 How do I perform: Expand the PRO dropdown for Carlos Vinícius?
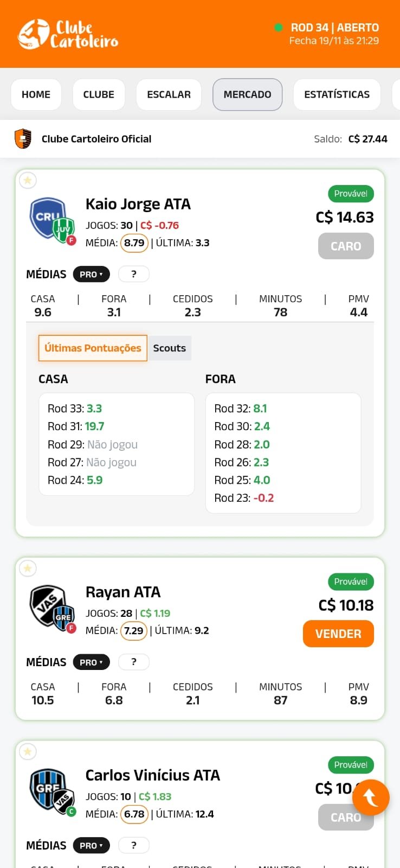pos(91,846)
